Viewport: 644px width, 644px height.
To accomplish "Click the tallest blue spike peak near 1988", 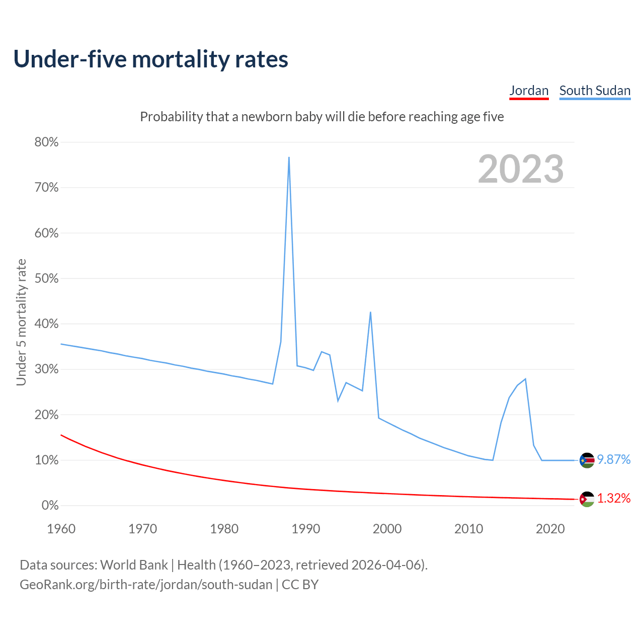I will click(x=289, y=157).
